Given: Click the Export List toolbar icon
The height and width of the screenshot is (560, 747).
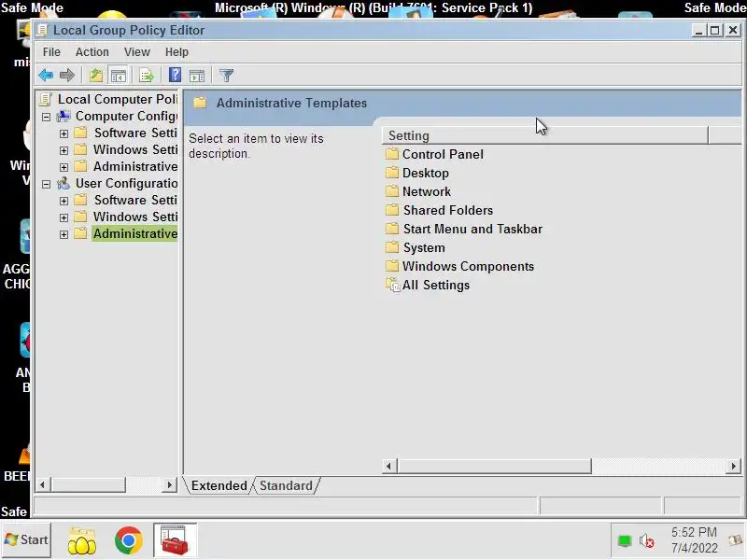Looking at the screenshot, I should (147, 75).
